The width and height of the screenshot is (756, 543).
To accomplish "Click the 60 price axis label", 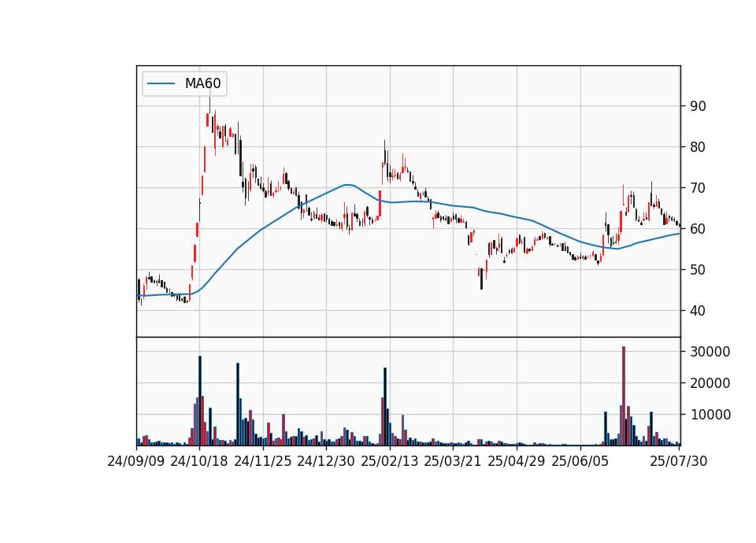I will (x=698, y=229).
